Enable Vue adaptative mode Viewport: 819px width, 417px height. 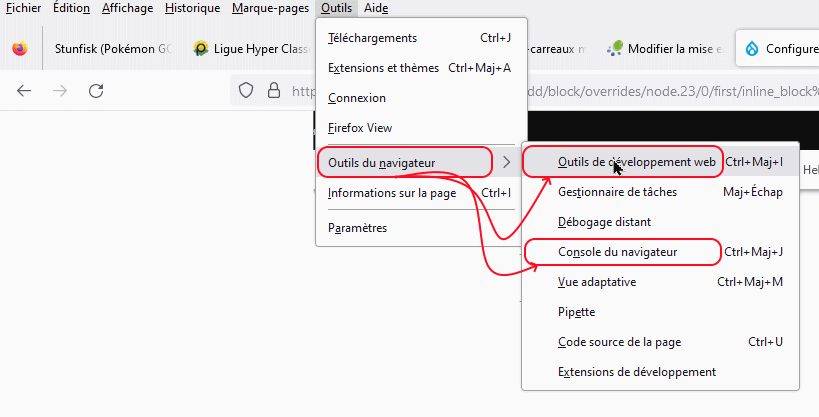tap(660, 282)
